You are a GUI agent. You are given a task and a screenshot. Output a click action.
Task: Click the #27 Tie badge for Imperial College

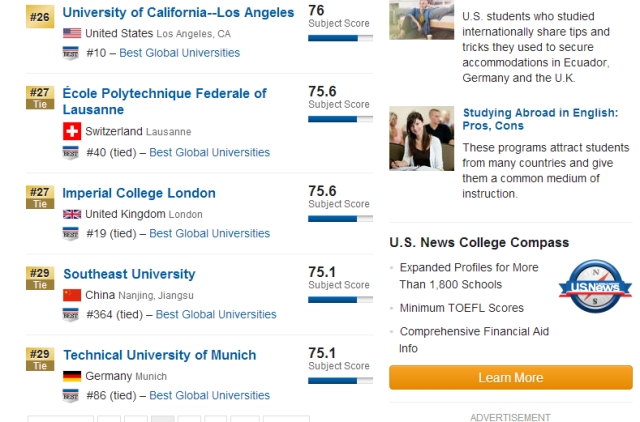coord(39,197)
